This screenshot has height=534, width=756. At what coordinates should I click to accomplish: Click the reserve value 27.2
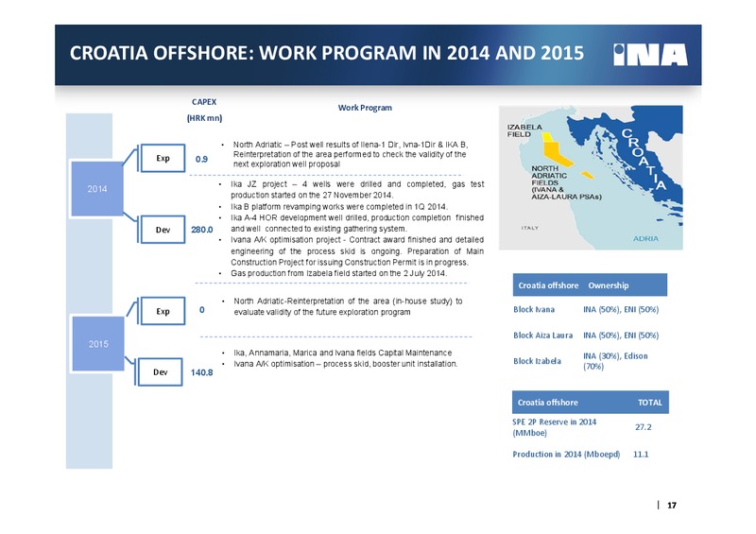coord(644,427)
